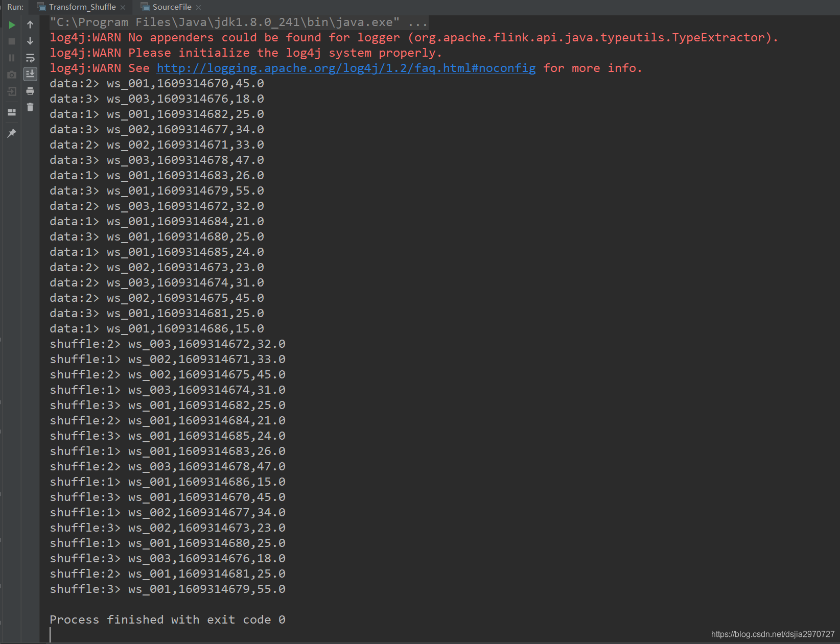Click line 'data:2> ws_002,1609314671,33.0'

[x=157, y=145]
